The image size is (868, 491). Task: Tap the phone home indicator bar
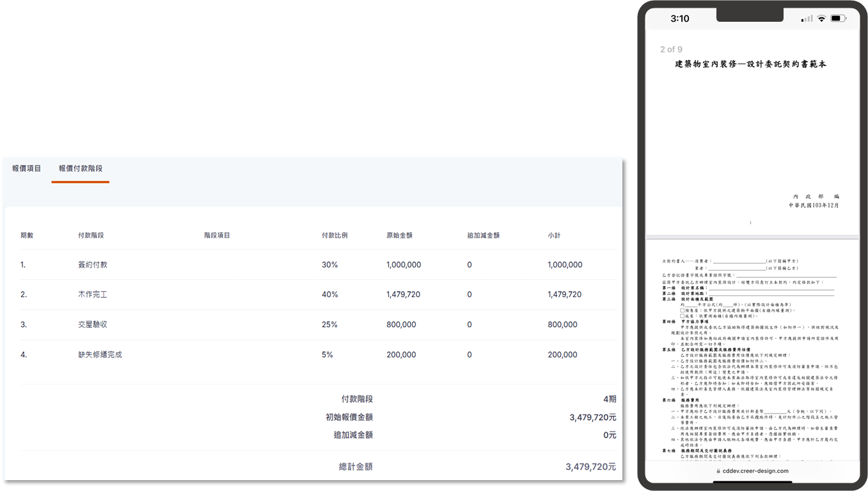pos(752,481)
